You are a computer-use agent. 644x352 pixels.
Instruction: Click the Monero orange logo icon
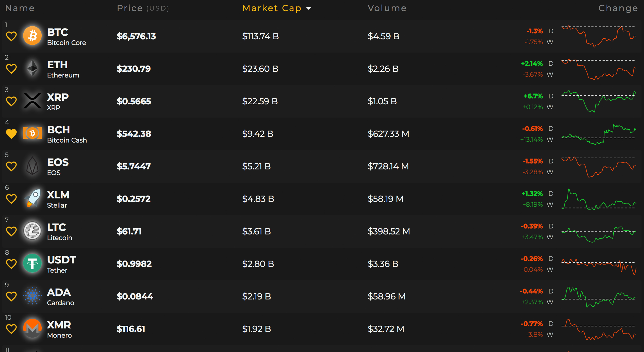click(32, 328)
